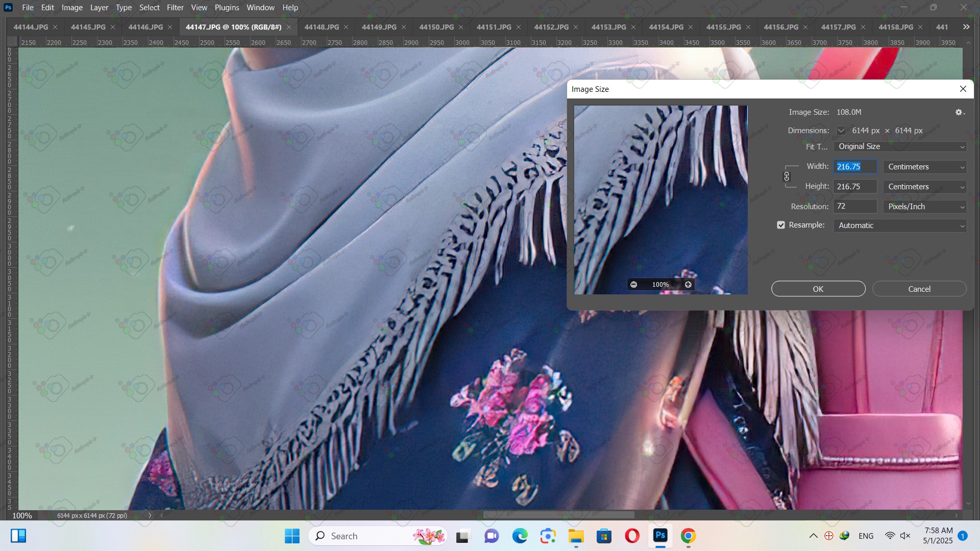Open Google Chrome from the taskbar

pos(688,536)
